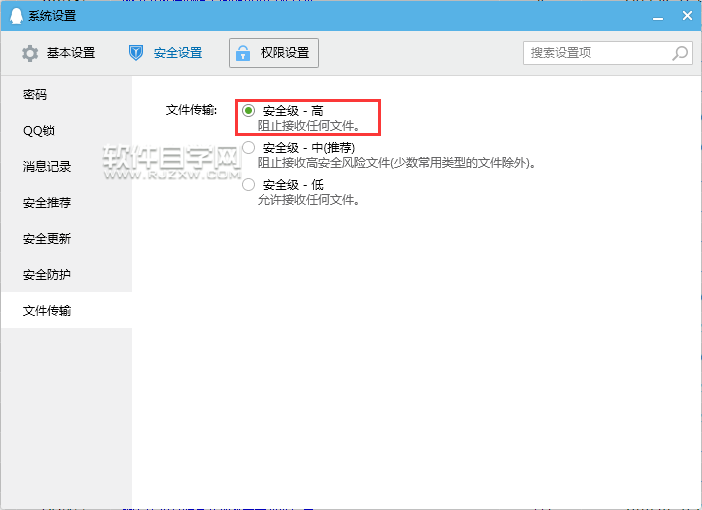Open the 基本设置 tab

tap(59, 53)
